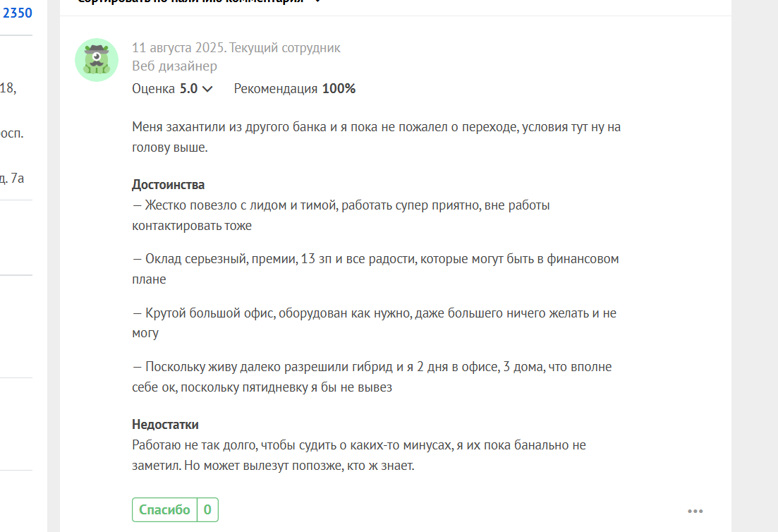The width and height of the screenshot is (778, 532).
Task: Click intro paragraph starting Меня захантили
Action: click(x=376, y=137)
